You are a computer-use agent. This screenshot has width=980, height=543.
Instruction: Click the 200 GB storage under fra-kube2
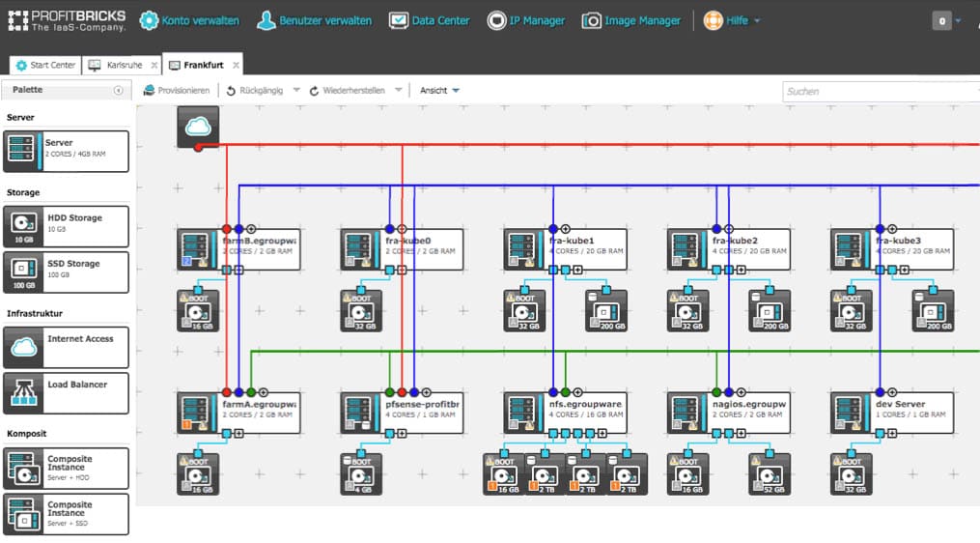coord(769,310)
